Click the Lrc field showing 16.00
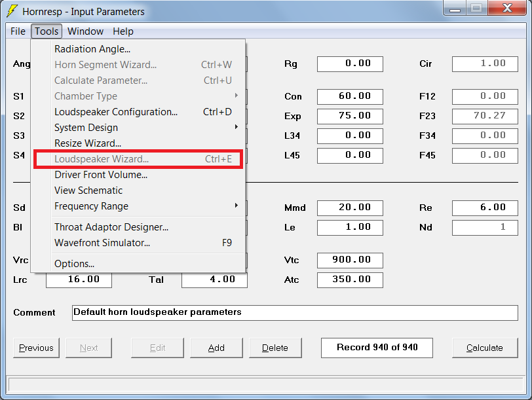Image resolution: width=532 pixels, height=400 pixels. click(x=79, y=280)
